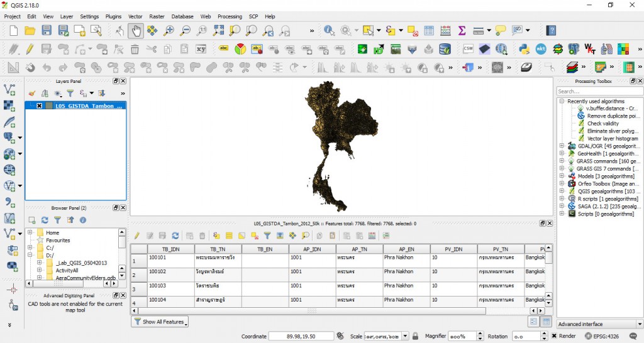The image size is (644, 343).
Task: Open the Vector menu
Action: [135, 16]
